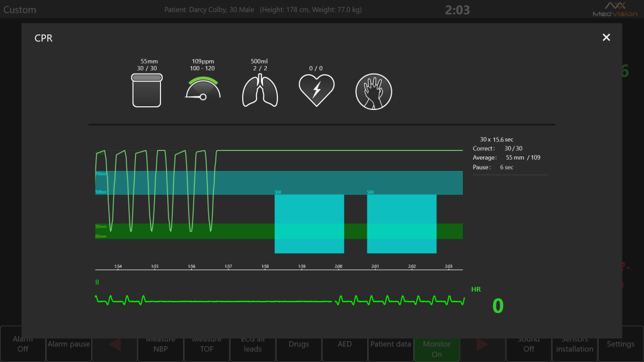Open Sensors installation
The image size is (644, 362).
click(x=575, y=344)
